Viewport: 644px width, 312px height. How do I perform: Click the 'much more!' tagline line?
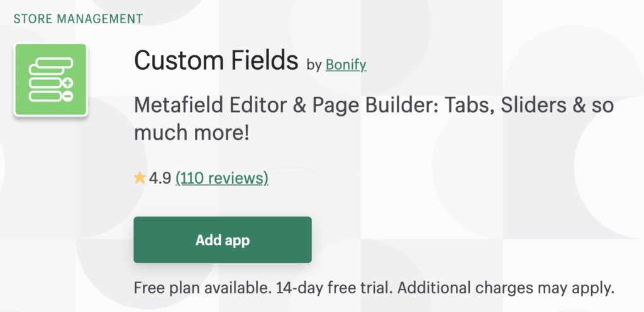point(192,133)
